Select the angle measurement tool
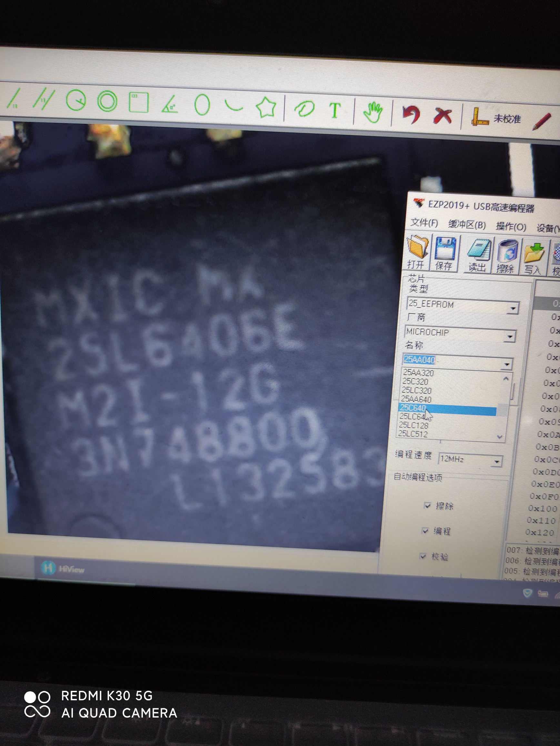The width and height of the screenshot is (560, 746). (x=170, y=104)
